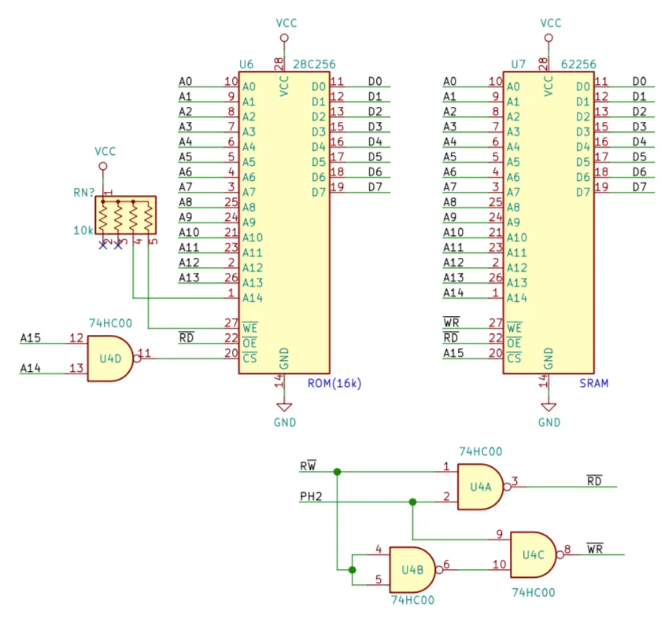Viewport: 672px width, 618px height.
Task: Click the 74HC00 label above U4D
Action: [x=111, y=323]
